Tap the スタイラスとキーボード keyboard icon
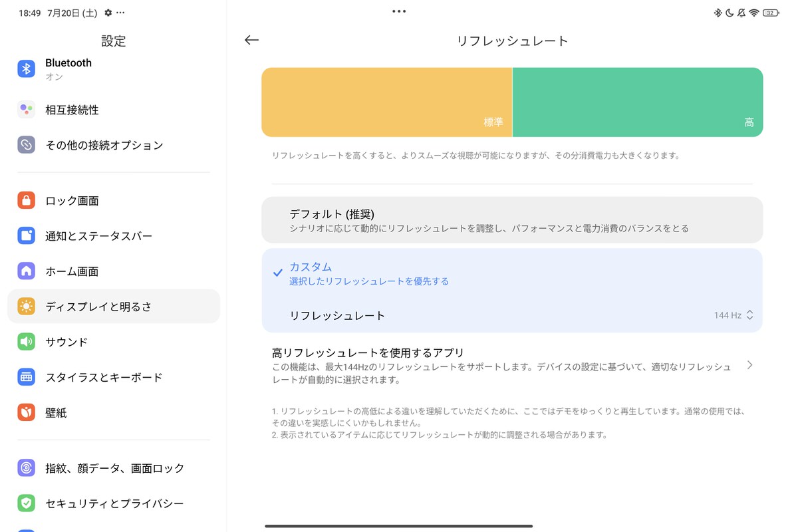Screen dimensions: 798x532 pos(26,377)
